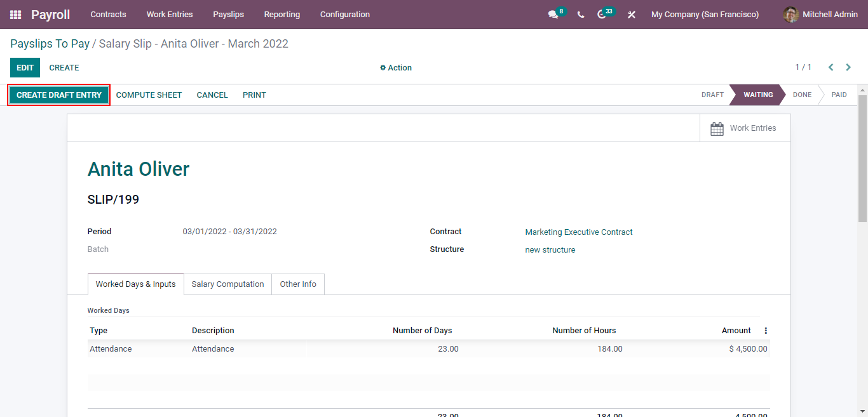Click the phone call icon
The height and width of the screenshot is (417, 868).
581,15
